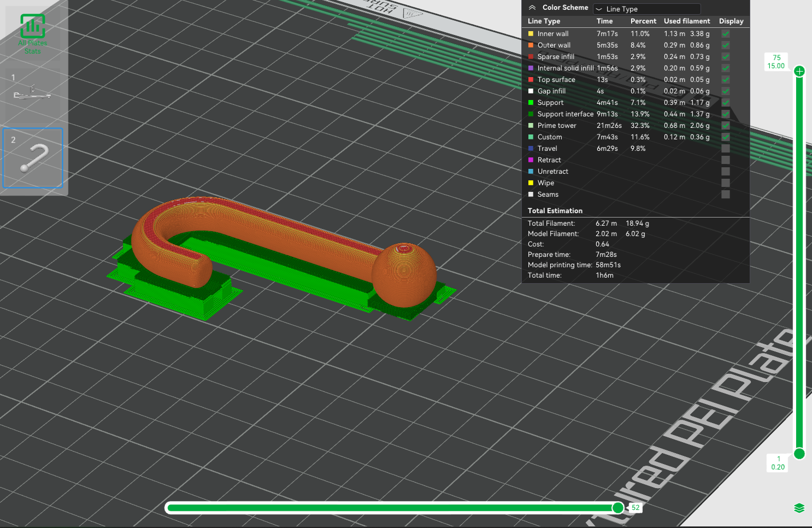Click the layers view icon in bottom-right corner
Viewport: 812px width, 528px height.
(x=798, y=508)
